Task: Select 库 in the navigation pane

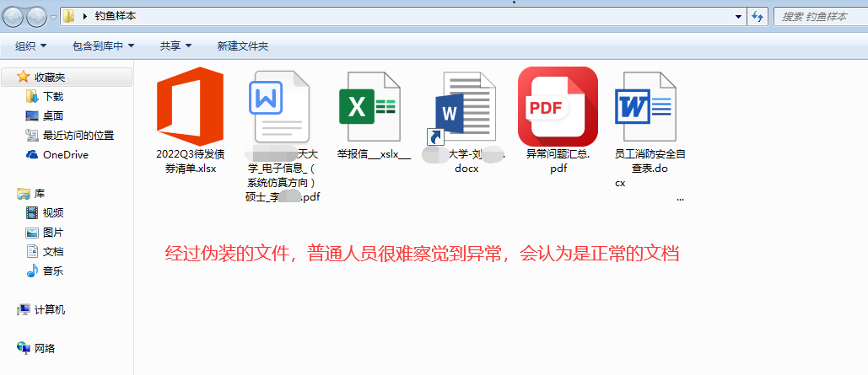Action: click(40, 194)
